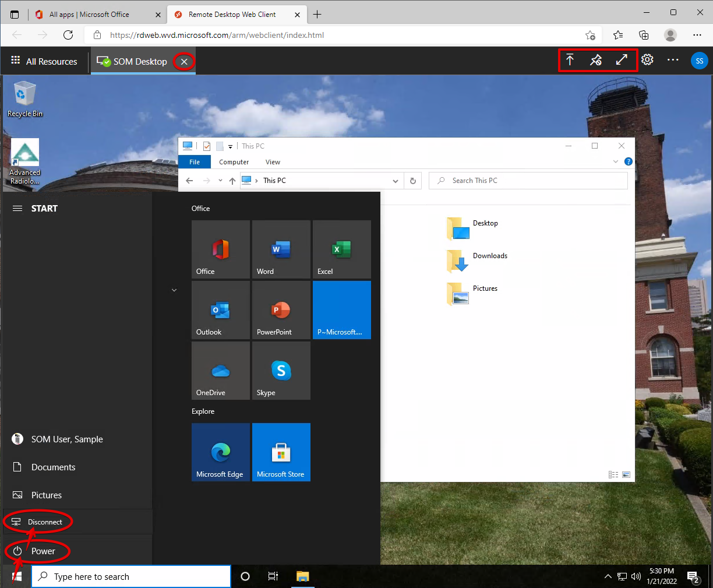Click the volume speaker tray icon

pos(636,576)
